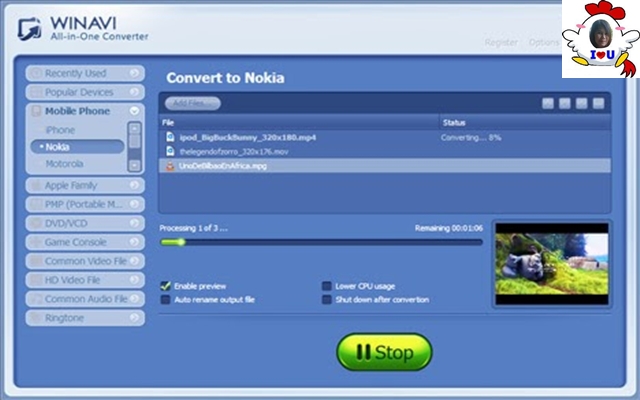Click the HD Video File icon

[x=36, y=280]
